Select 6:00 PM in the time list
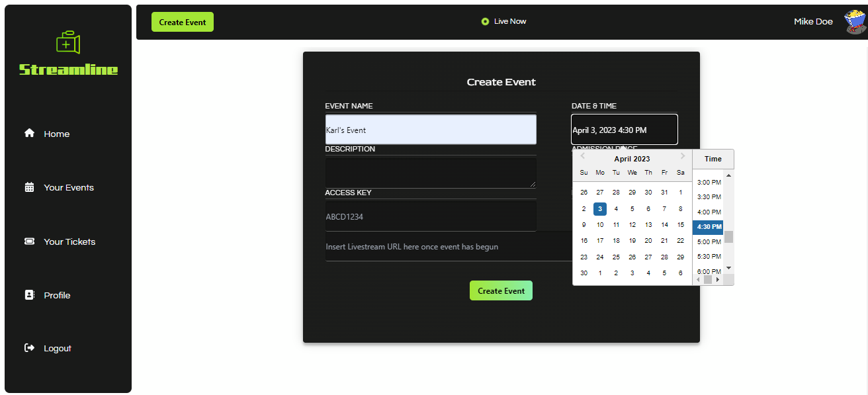Image resolution: width=868 pixels, height=395 pixels. pyautogui.click(x=709, y=271)
